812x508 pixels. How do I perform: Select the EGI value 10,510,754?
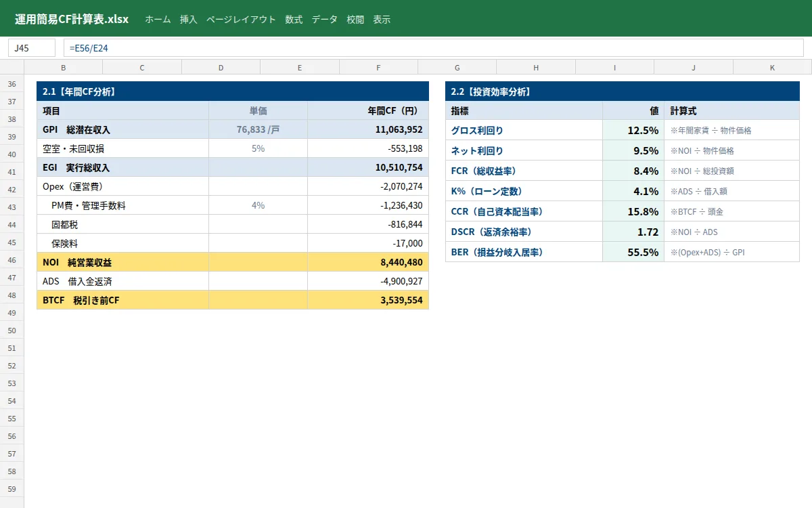[368, 167]
